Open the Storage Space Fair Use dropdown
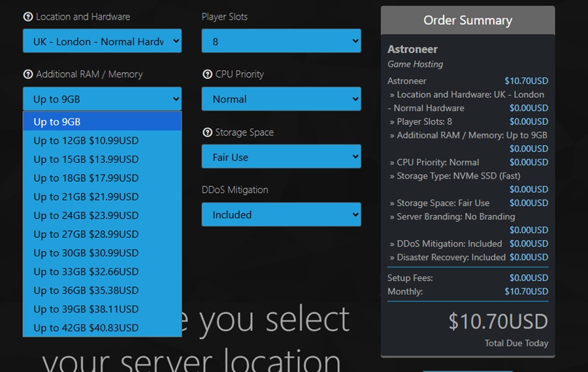This screenshot has width=588, height=372. coord(281,156)
